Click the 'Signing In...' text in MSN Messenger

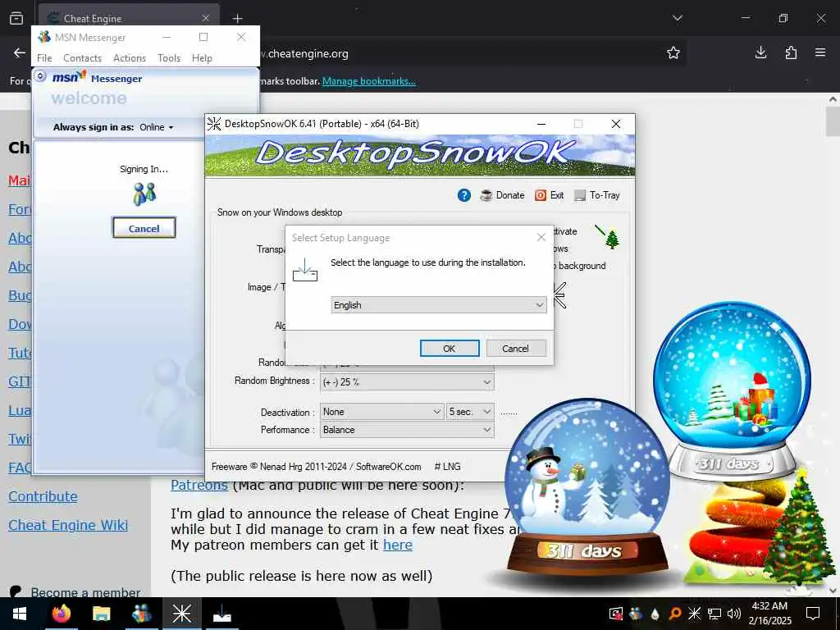(x=144, y=169)
